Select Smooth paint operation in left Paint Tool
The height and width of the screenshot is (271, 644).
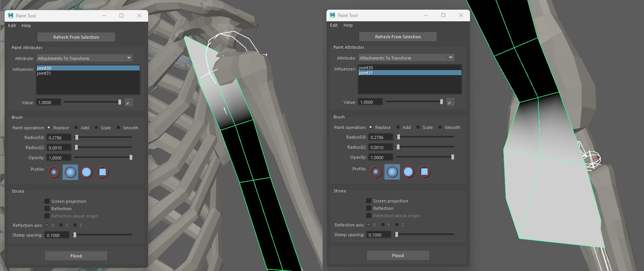click(x=119, y=128)
